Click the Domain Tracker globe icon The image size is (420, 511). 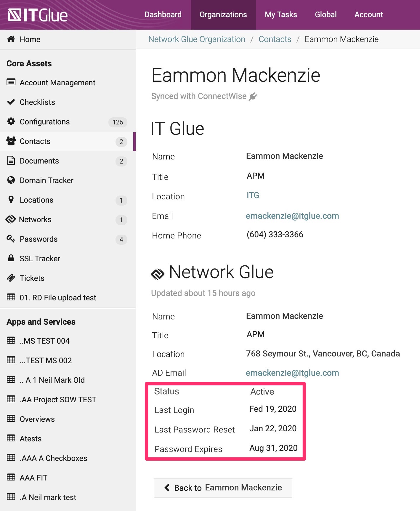[x=11, y=180]
